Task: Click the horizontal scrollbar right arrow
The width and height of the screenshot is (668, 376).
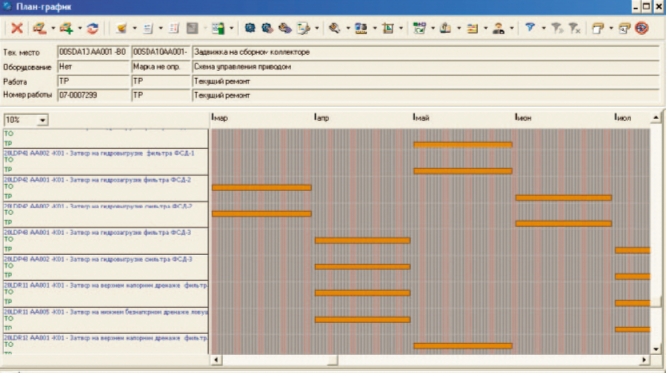Action: pyautogui.click(x=644, y=360)
